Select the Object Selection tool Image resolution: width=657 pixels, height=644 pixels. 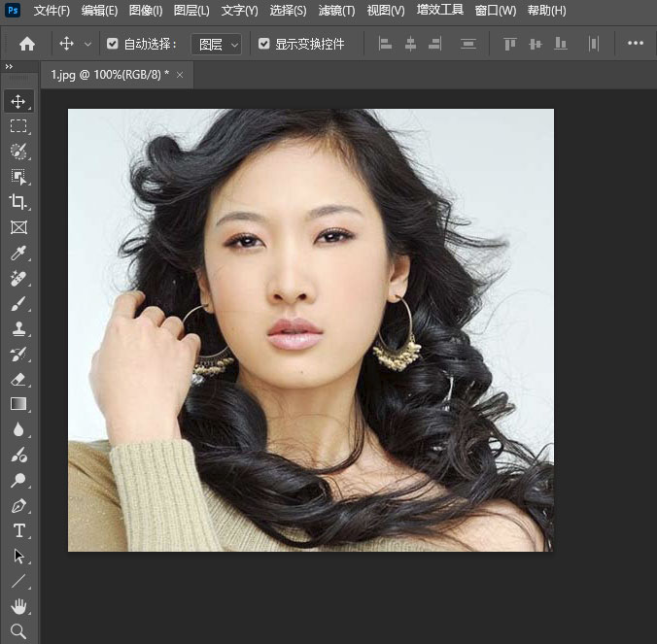click(x=18, y=177)
